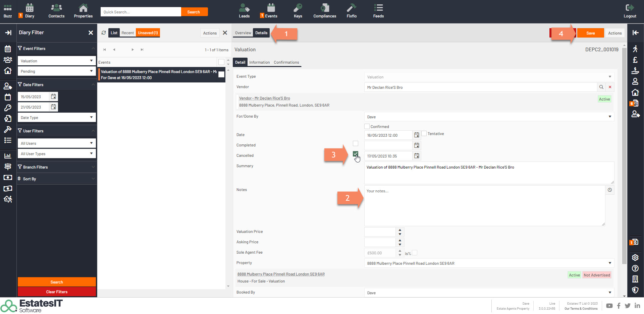
Task: Tick the Confirmed checkbox
Action: 367,127
